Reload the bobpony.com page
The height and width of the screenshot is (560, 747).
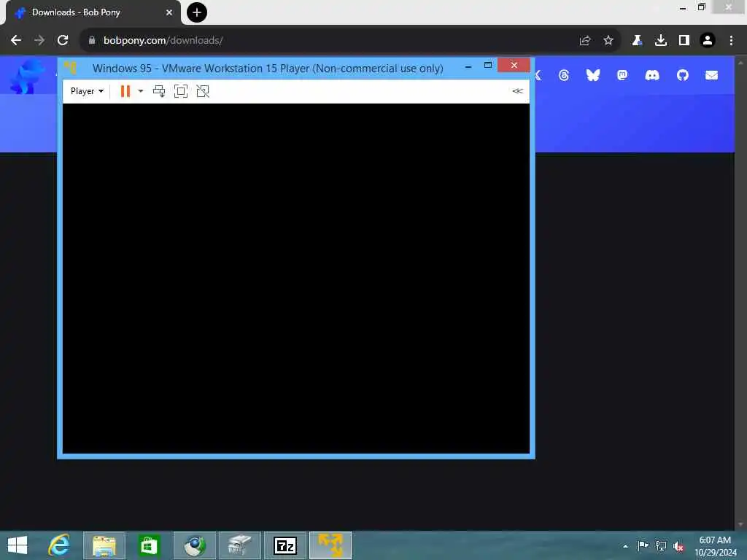tap(63, 41)
